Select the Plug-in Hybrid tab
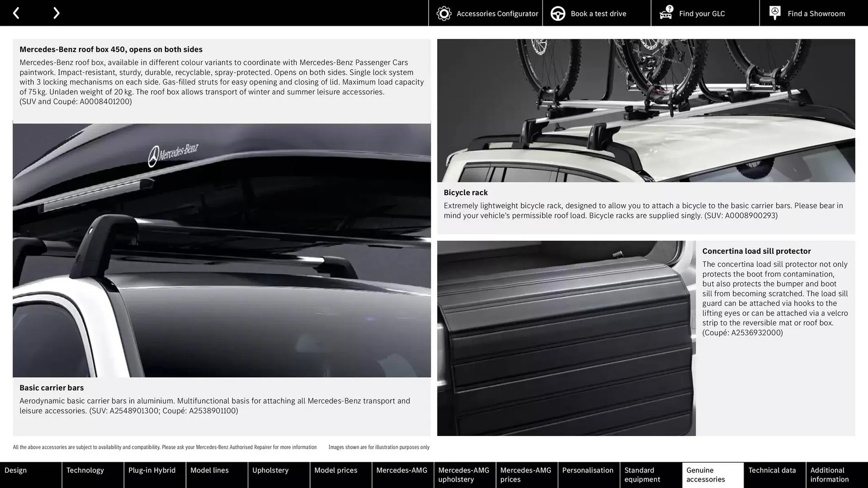 [x=152, y=470]
